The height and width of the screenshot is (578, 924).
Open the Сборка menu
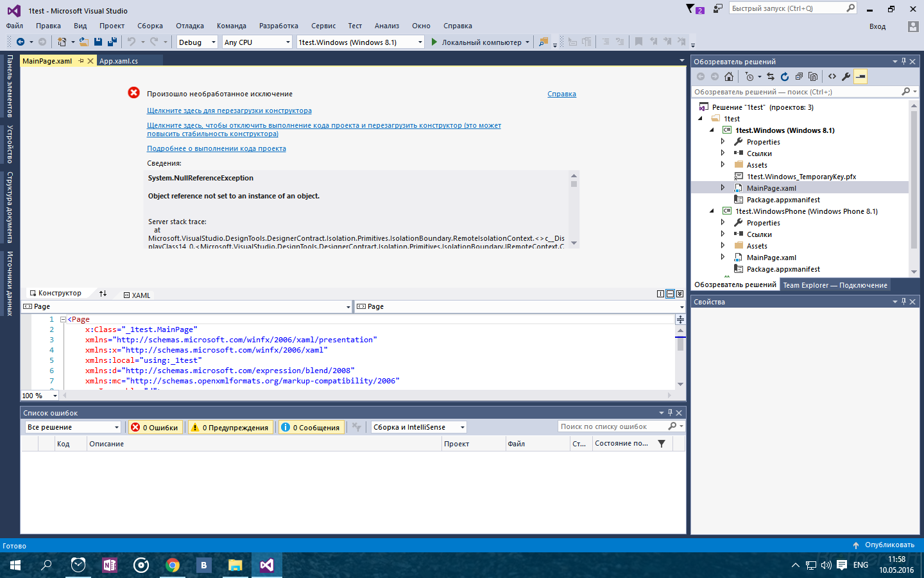pos(150,26)
